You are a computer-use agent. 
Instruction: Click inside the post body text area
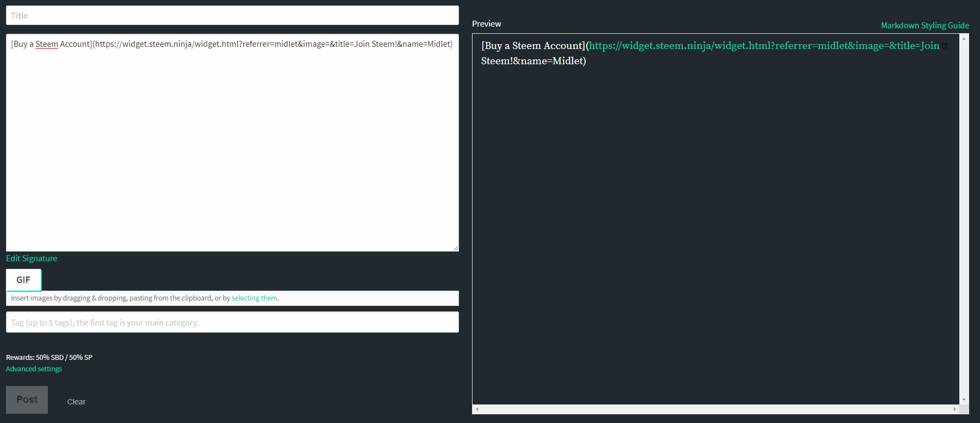pyautogui.click(x=232, y=143)
